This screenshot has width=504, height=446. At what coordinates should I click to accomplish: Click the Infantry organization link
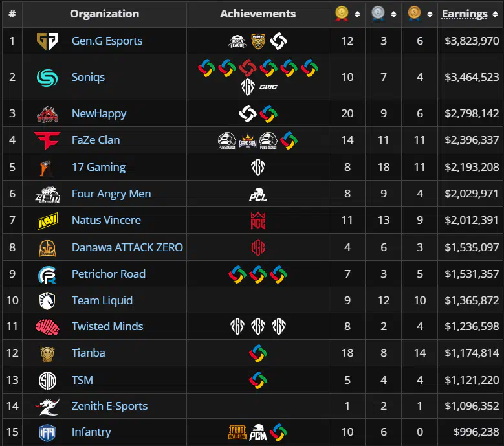(x=91, y=432)
